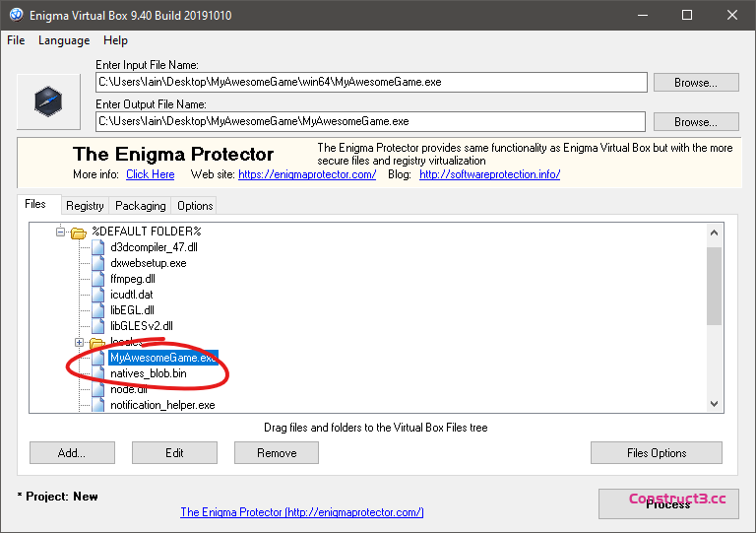Follow the enigmaprotector.com web site link

click(307, 174)
